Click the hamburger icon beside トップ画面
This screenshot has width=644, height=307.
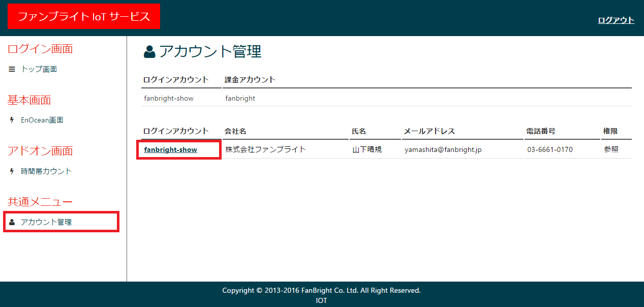click(12, 69)
